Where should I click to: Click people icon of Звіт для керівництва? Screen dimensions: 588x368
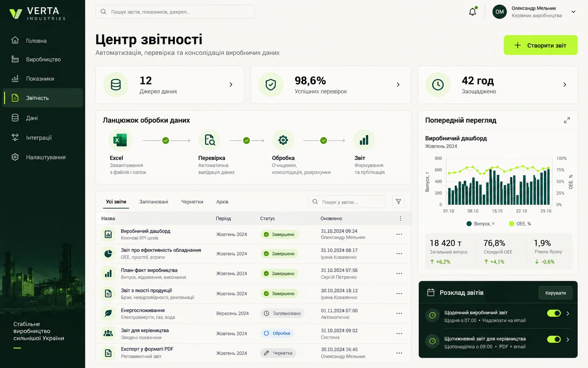tap(108, 333)
